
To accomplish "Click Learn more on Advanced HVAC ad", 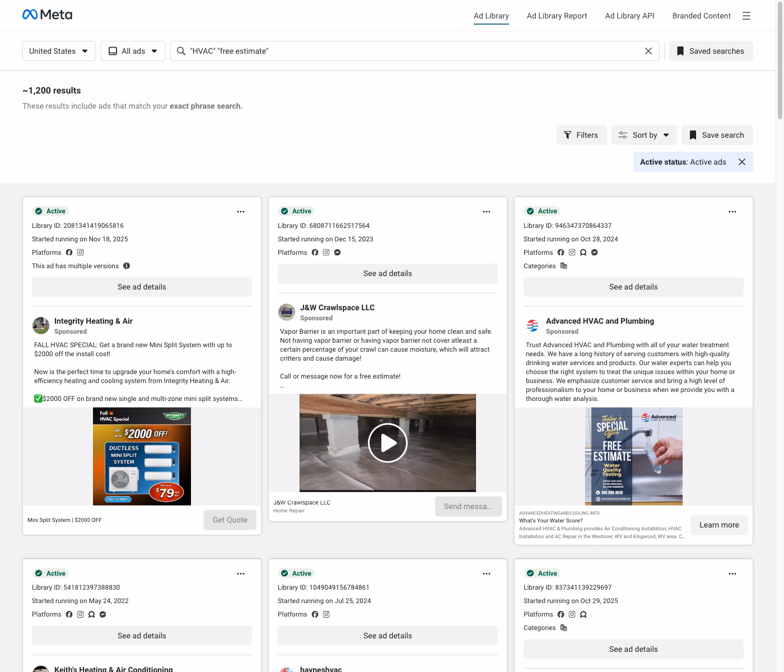I will (718, 525).
